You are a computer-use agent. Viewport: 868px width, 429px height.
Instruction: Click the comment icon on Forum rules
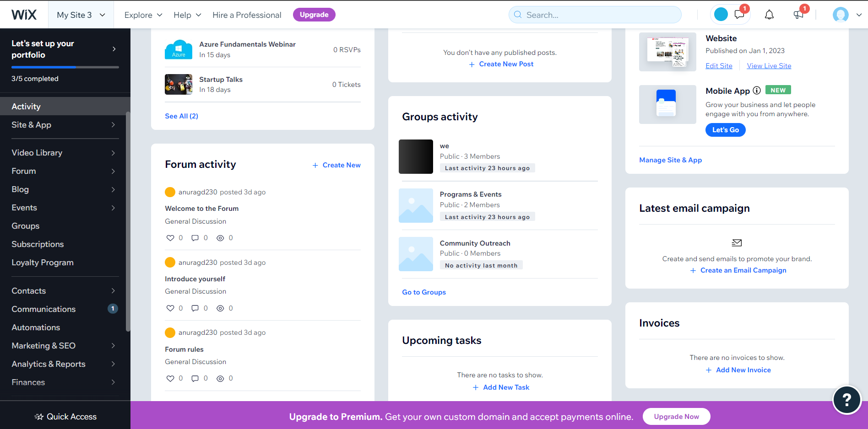195,378
